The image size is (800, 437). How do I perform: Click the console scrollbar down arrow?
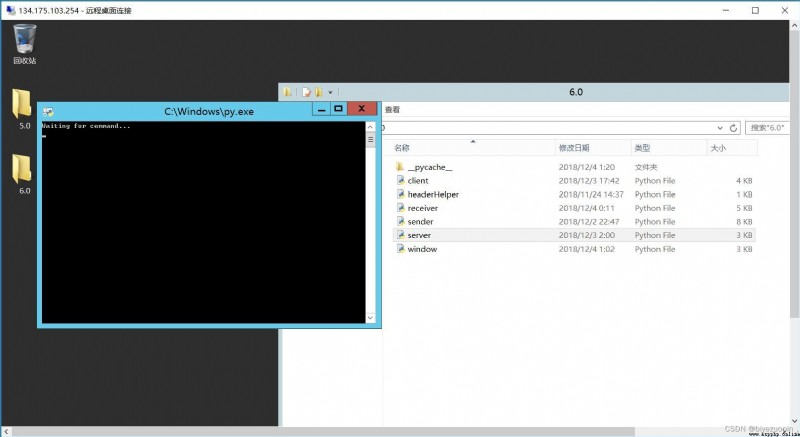point(370,317)
